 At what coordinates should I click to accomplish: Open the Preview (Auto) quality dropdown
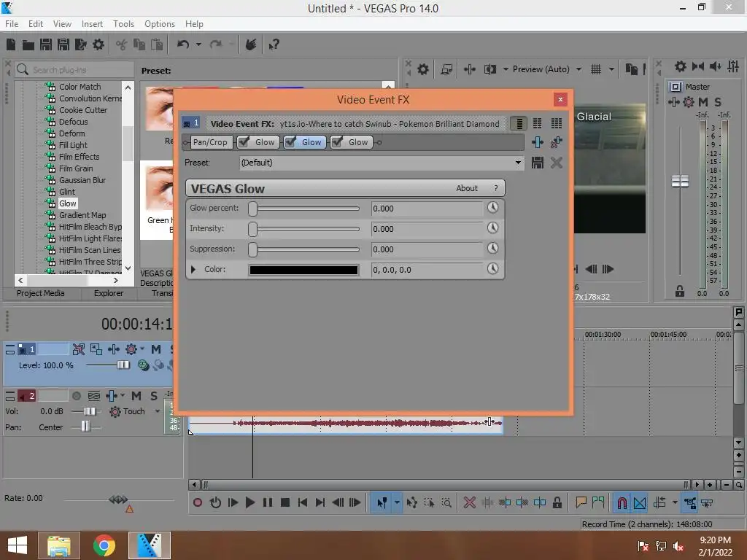(578, 69)
